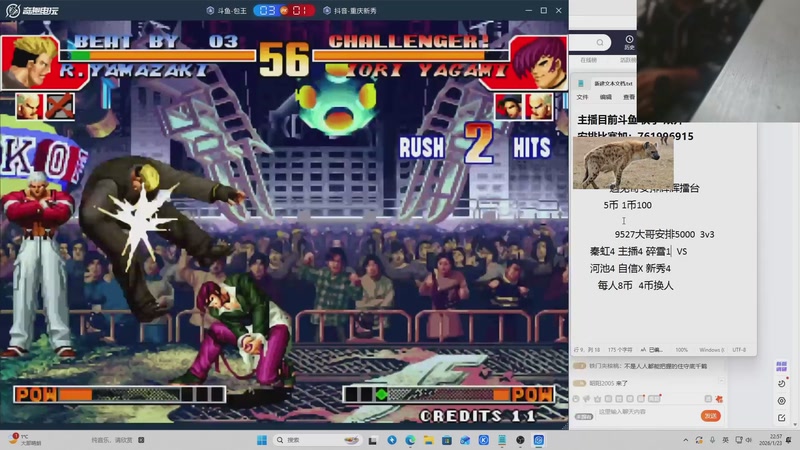800x450 pixels.
Task: Open File Explorer from the taskbar
Action: click(429, 440)
